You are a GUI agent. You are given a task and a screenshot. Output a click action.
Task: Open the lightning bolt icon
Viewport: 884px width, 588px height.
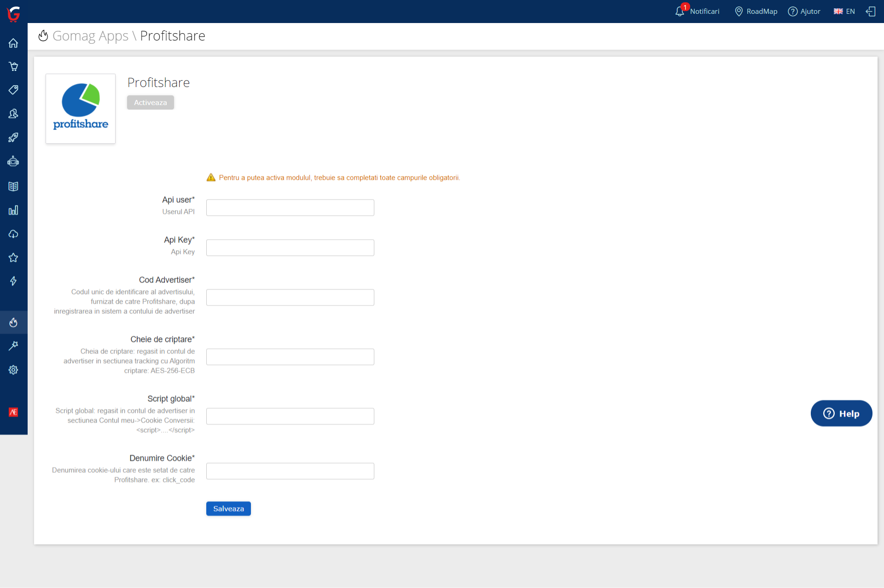point(13,281)
